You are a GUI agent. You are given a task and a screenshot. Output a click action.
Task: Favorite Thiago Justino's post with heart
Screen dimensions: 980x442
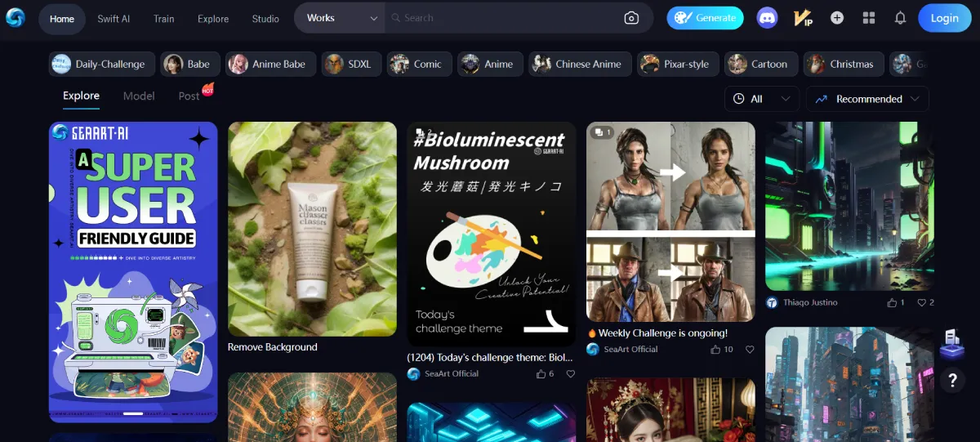(x=921, y=302)
